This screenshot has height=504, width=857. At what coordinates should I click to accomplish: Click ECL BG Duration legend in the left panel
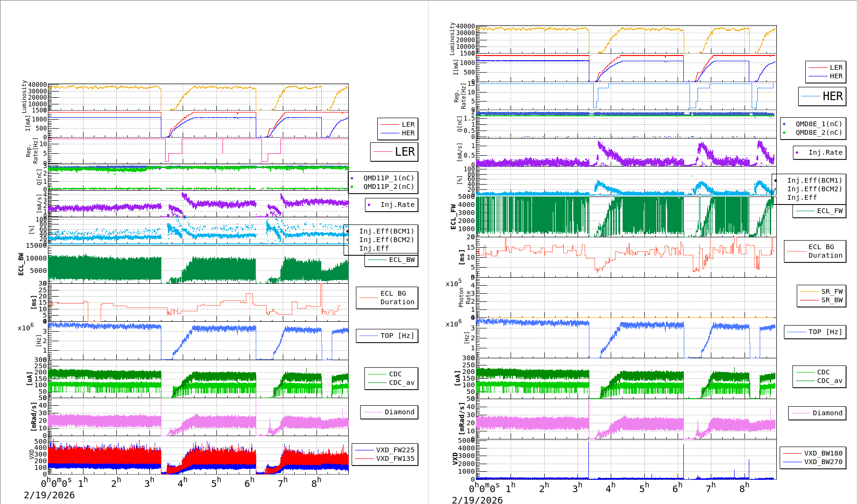[x=387, y=298]
